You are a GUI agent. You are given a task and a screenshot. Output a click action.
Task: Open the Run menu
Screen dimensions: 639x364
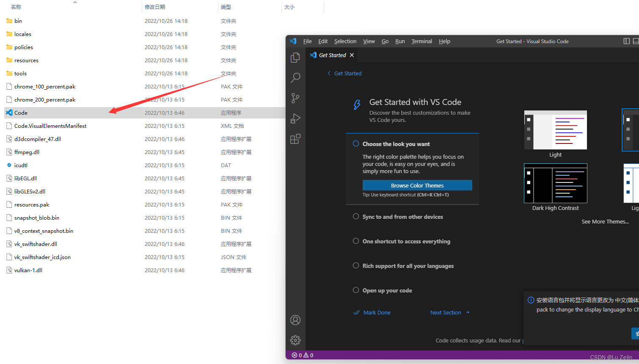click(400, 41)
